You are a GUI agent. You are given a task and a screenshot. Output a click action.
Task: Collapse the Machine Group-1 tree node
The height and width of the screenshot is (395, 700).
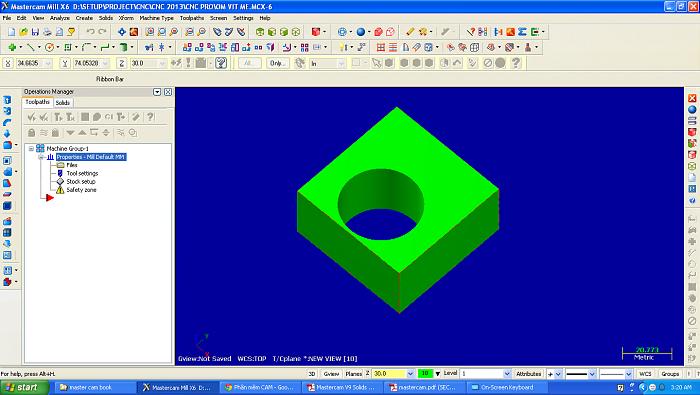[x=31, y=149]
